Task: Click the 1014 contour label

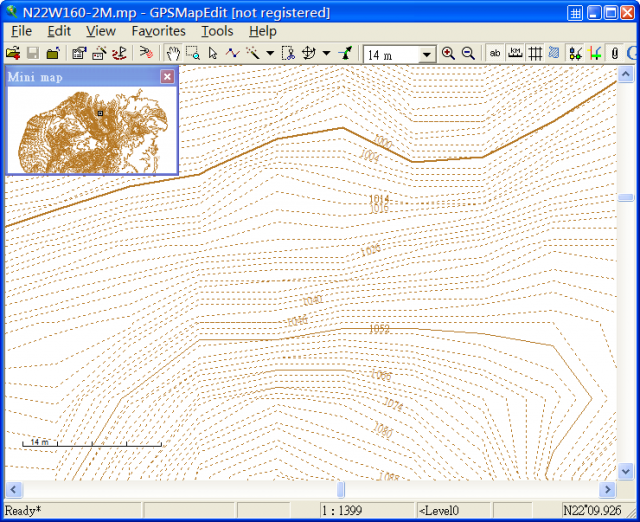Action: click(379, 199)
